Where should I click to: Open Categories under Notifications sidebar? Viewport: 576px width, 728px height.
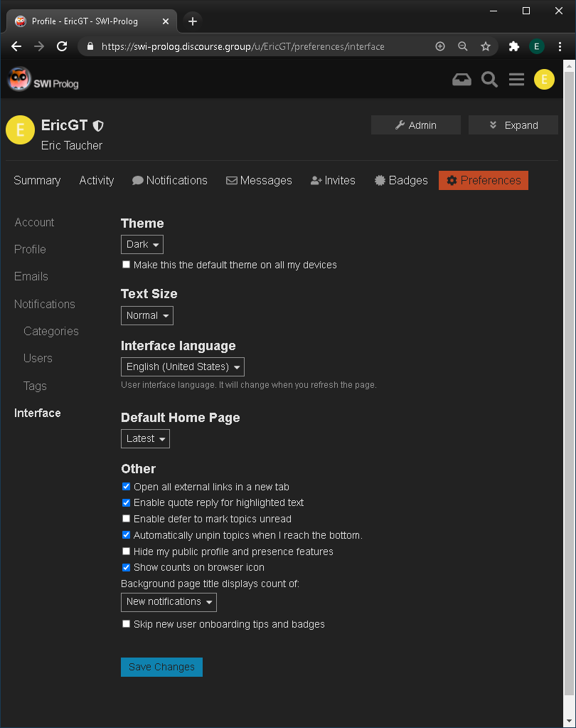click(51, 332)
